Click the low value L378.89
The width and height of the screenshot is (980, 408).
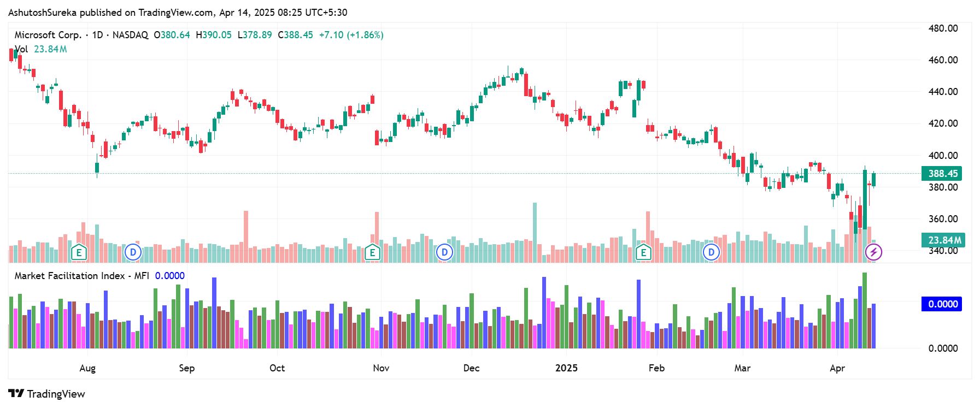click(255, 35)
